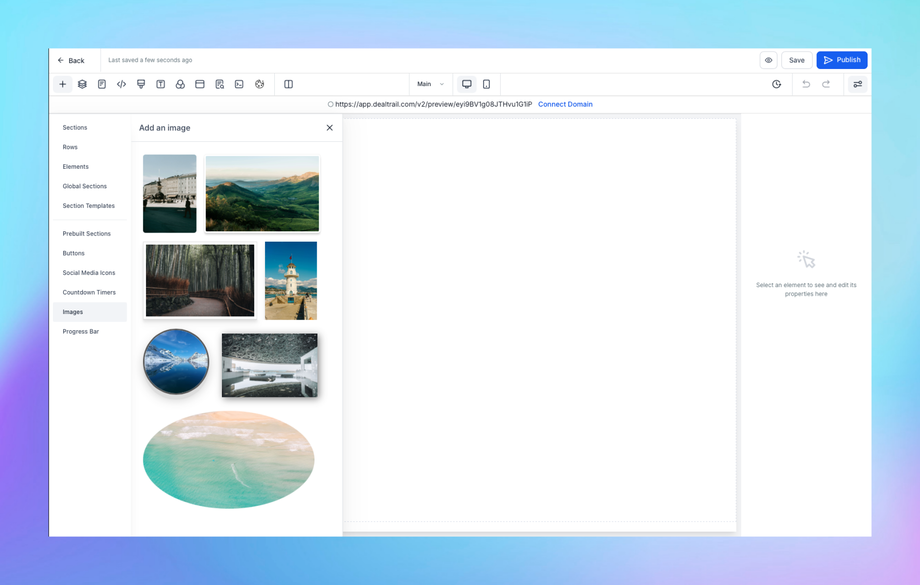The image size is (920, 585).
Task: Toggle the split column layout icon
Action: point(288,84)
